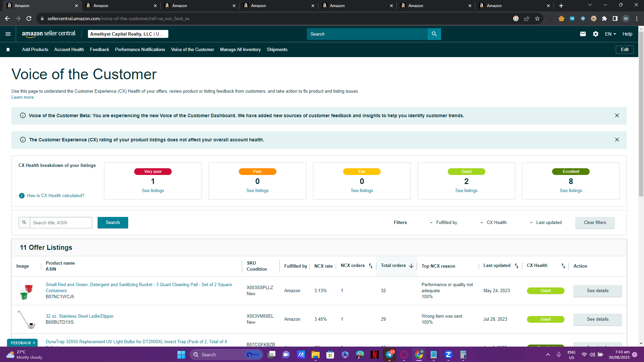Open Netflix from the taskbar

(x=375, y=355)
